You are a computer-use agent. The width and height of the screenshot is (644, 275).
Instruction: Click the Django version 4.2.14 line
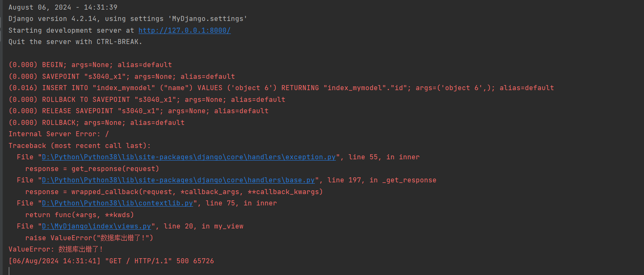[x=128, y=19]
